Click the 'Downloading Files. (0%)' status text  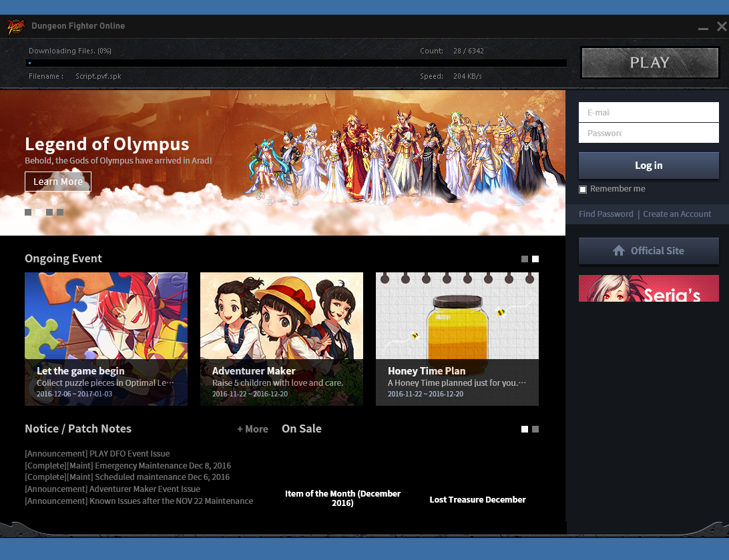(x=69, y=51)
